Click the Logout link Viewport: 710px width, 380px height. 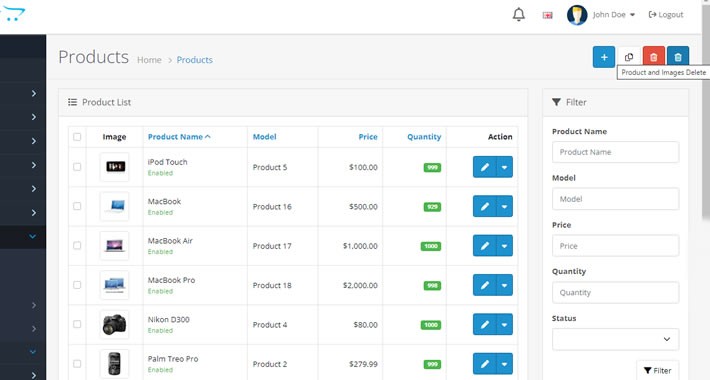[666, 14]
